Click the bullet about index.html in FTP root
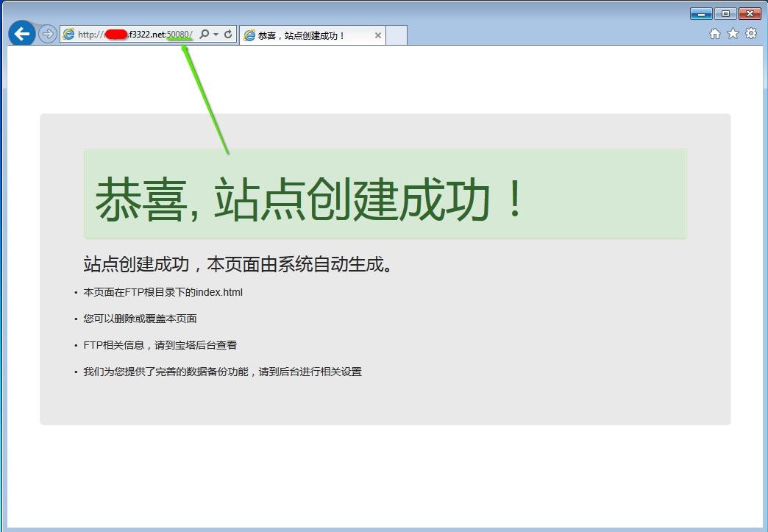 click(163, 292)
